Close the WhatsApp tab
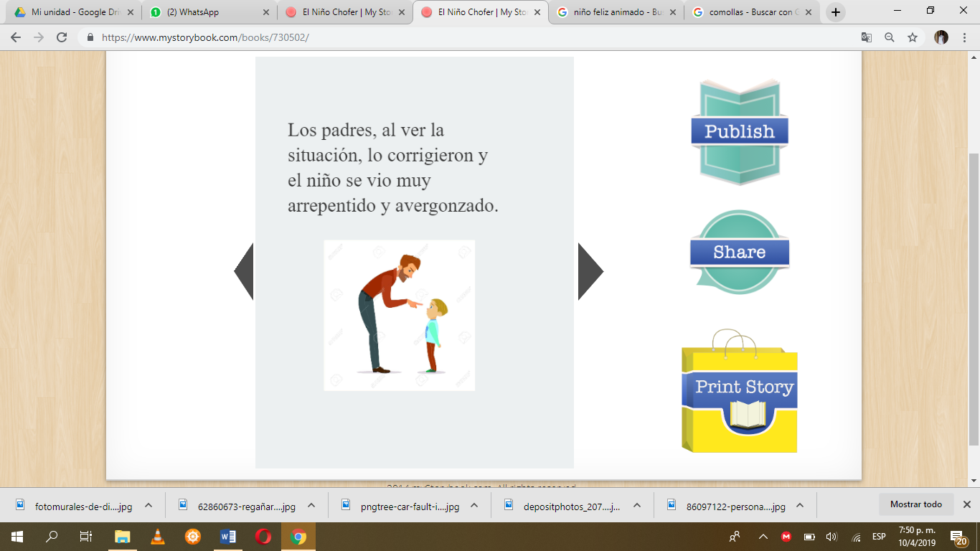The width and height of the screenshot is (980, 551). coord(265,12)
